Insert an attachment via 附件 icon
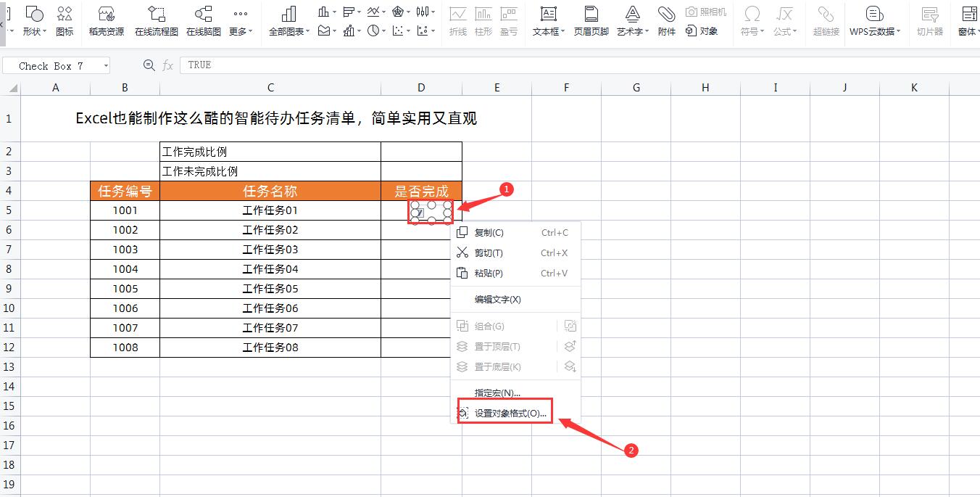The width and height of the screenshot is (980, 497). (x=666, y=20)
